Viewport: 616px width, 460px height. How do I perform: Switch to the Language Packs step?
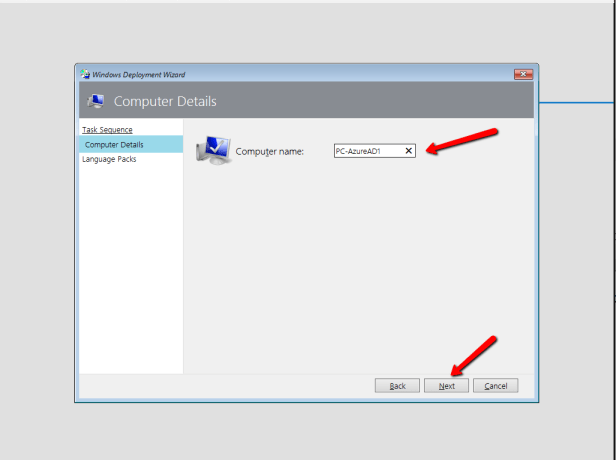coord(109,159)
